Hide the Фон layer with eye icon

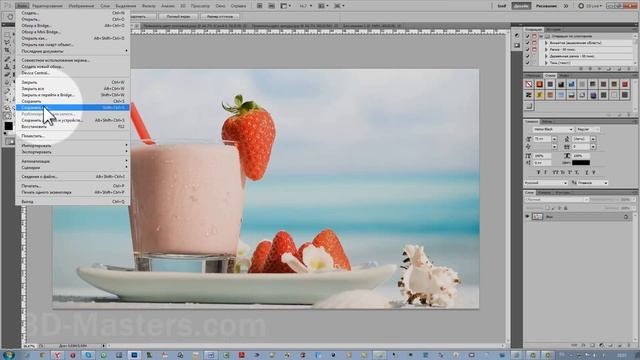point(527,217)
